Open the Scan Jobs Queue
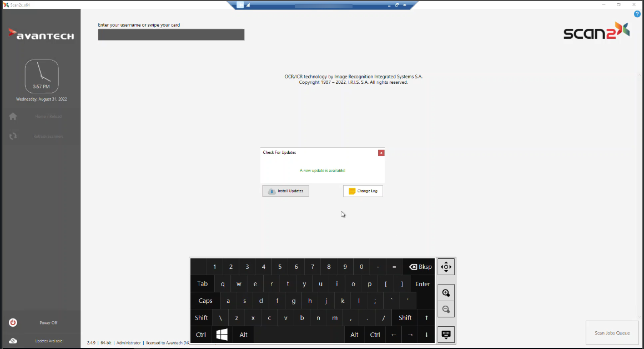Image resolution: width=644 pixels, height=349 pixels. tap(612, 333)
